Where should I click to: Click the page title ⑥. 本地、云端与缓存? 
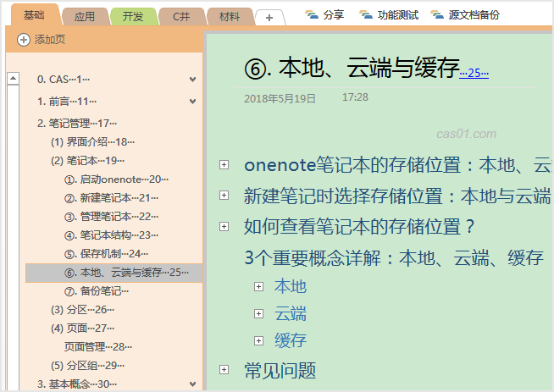pyautogui.click(x=352, y=68)
